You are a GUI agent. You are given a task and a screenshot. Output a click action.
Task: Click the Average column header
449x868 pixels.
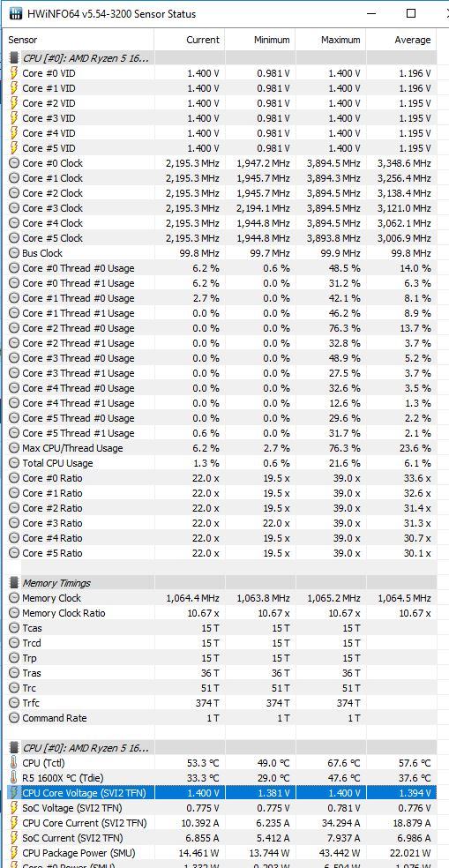tap(401, 40)
